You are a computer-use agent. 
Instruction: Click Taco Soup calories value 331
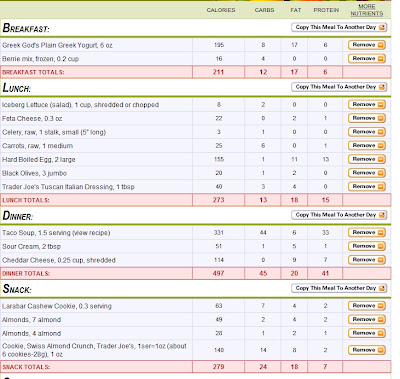point(219,233)
